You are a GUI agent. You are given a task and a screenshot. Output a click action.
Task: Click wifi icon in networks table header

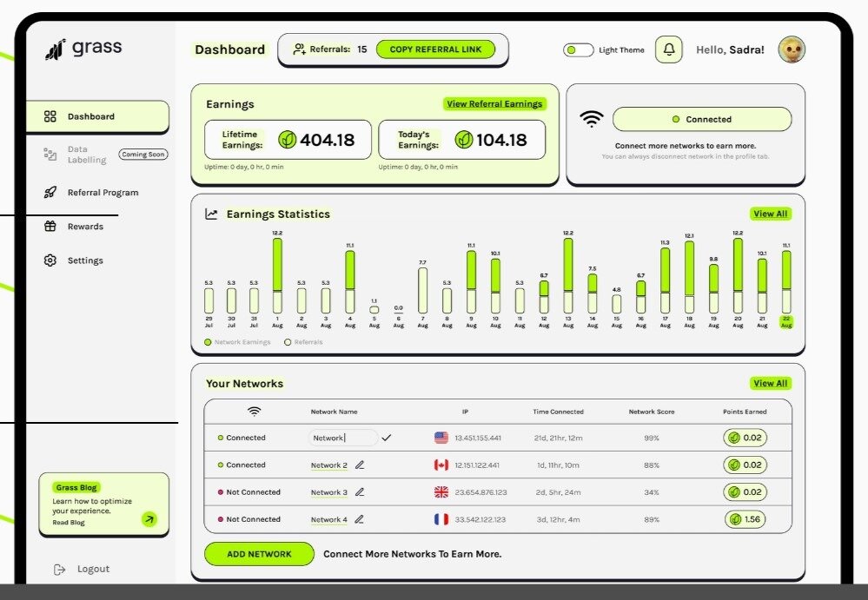point(254,412)
